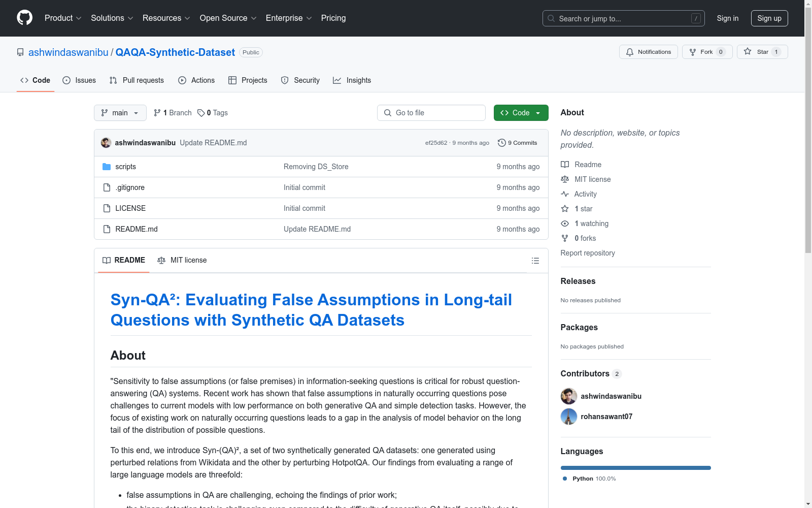Click the book icon beside Readme in About
This screenshot has width=812, height=508.
point(565,165)
